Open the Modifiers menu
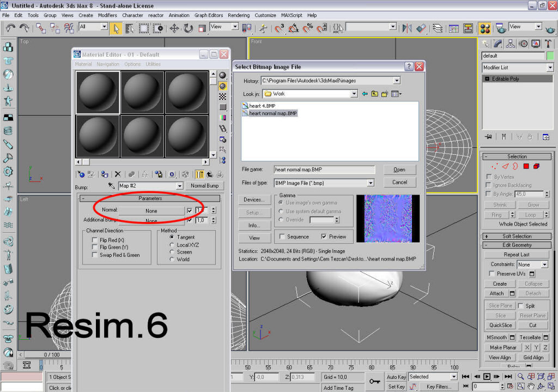 click(107, 15)
